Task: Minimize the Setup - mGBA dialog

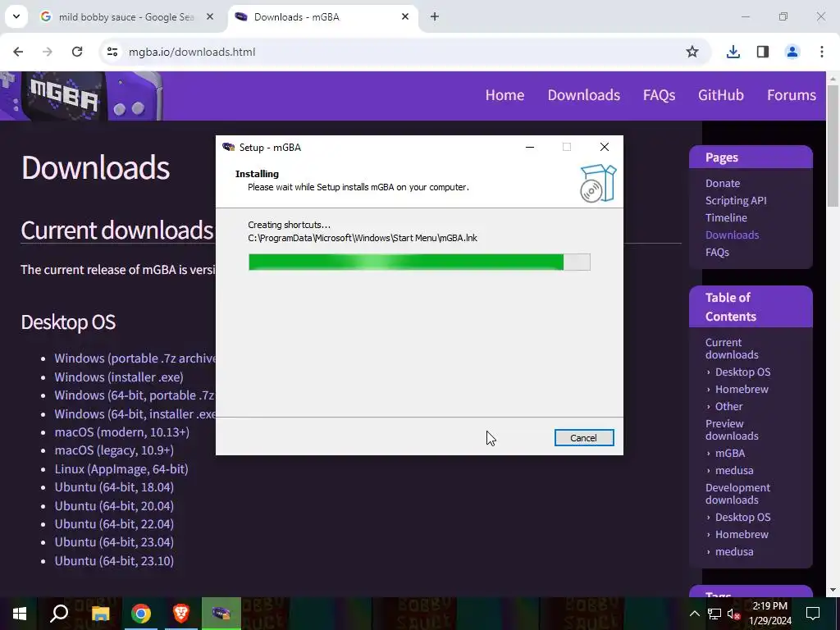Action: tap(530, 147)
